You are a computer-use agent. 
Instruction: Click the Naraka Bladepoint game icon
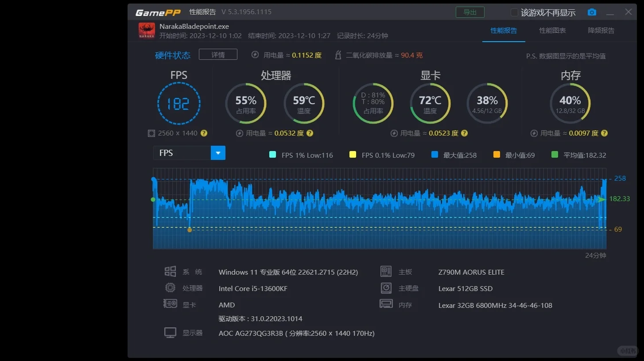147,31
